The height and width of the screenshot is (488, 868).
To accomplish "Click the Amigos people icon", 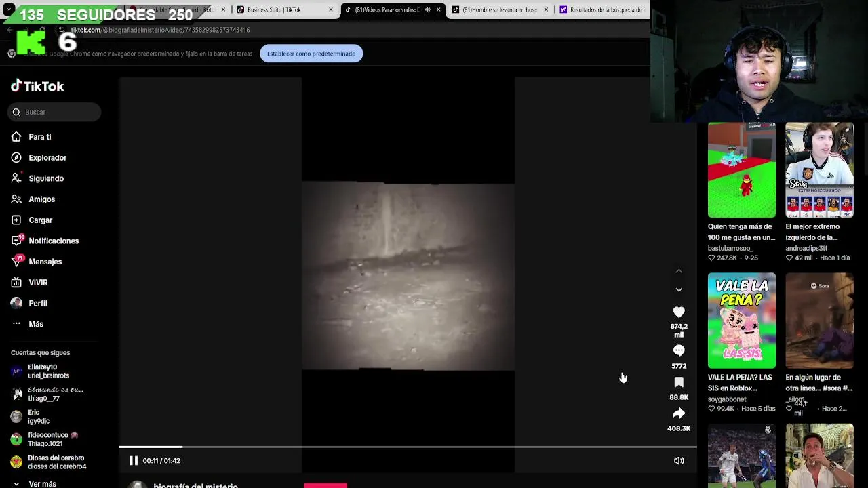I will pos(16,199).
